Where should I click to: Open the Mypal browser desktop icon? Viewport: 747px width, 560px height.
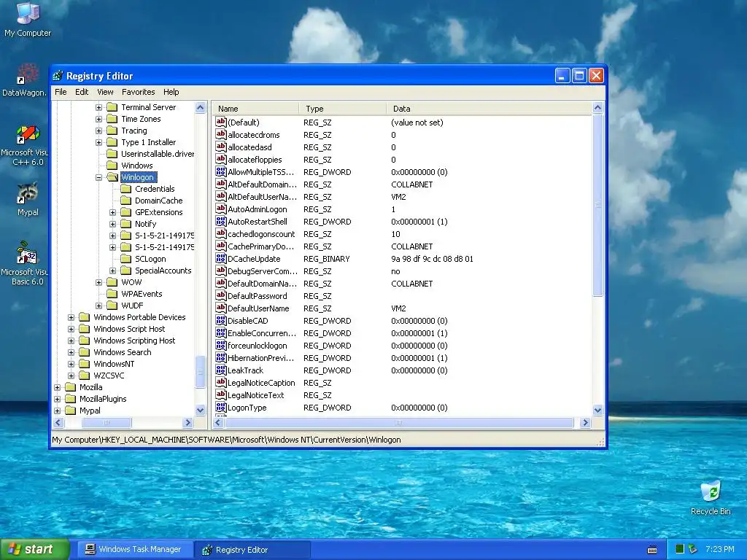point(28,199)
